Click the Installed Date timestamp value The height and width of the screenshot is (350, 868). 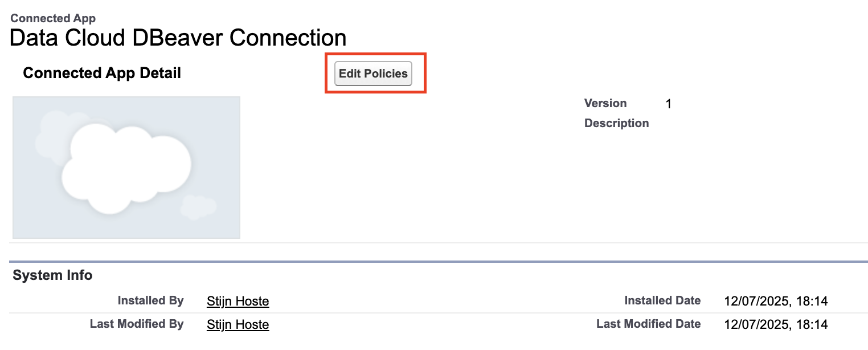(x=776, y=301)
